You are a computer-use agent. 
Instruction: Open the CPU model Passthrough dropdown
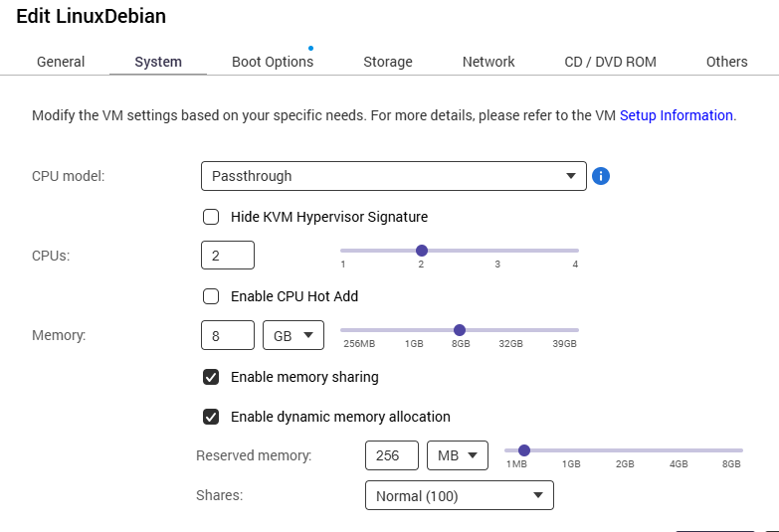coord(393,176)
